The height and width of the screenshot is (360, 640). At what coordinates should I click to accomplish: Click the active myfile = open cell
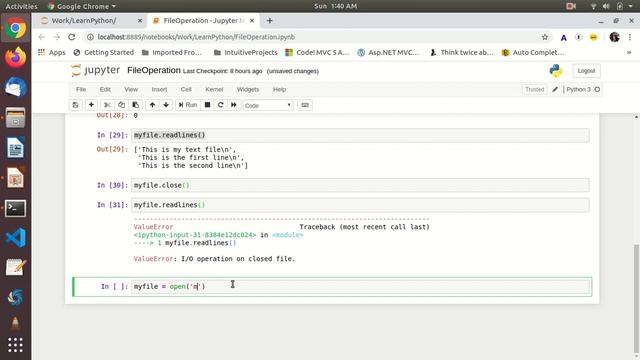pos(361,287)
